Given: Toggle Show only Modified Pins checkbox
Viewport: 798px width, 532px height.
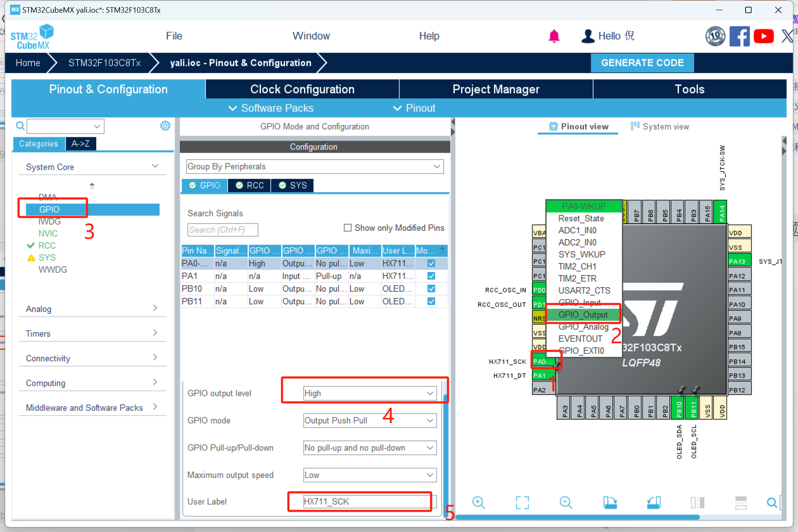Looking at the screenshot, I should (x=347, y=228).
